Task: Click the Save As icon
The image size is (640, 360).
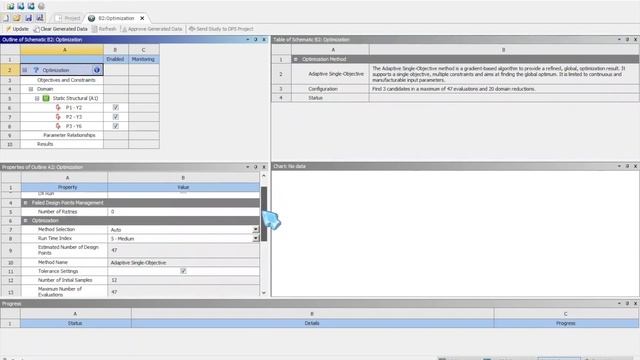Action: 40,18
